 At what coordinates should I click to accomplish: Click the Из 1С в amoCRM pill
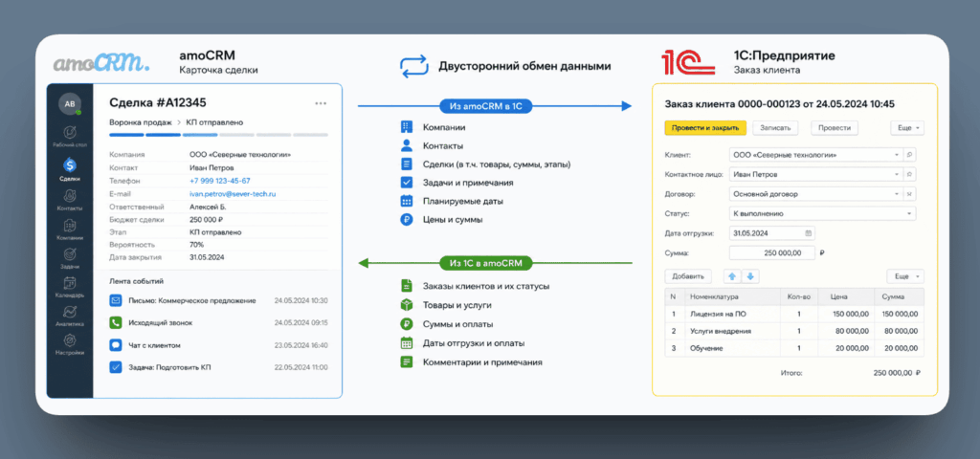[485, 263]
